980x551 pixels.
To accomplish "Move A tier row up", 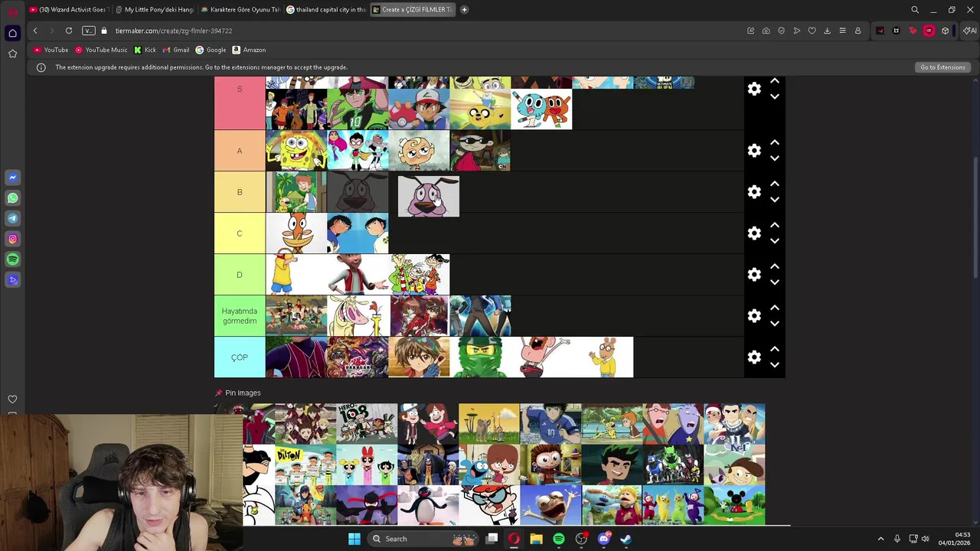I will pos(775,142).
